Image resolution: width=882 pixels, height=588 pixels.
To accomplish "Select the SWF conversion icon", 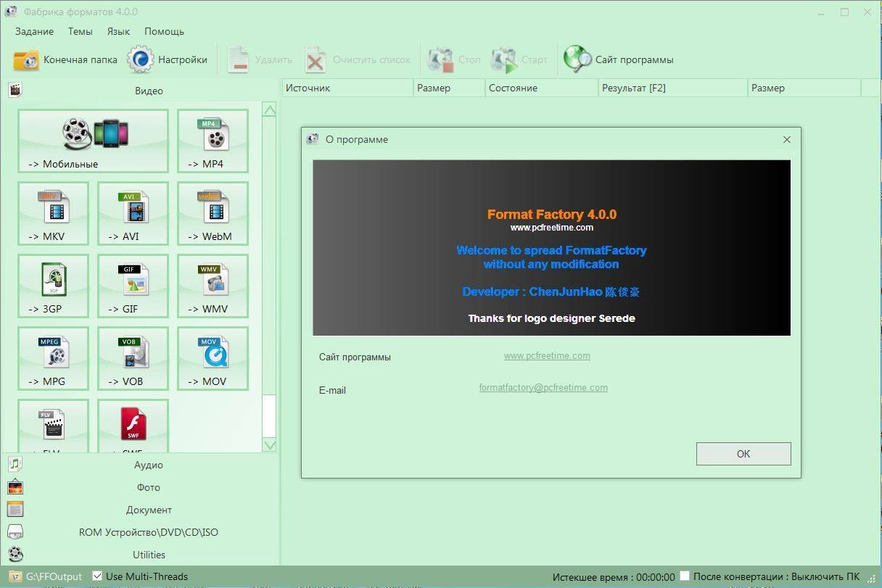I will pos(133,426).
